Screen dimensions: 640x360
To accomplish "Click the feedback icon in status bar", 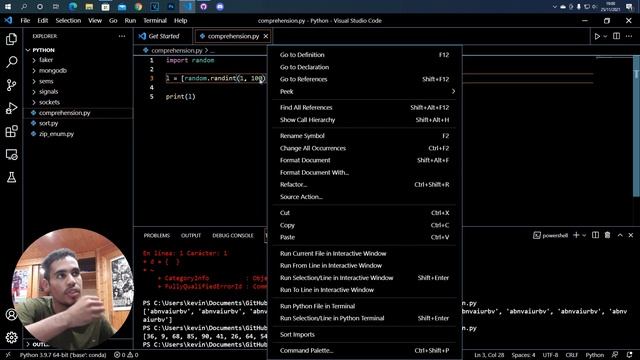I will coord(615,355).
